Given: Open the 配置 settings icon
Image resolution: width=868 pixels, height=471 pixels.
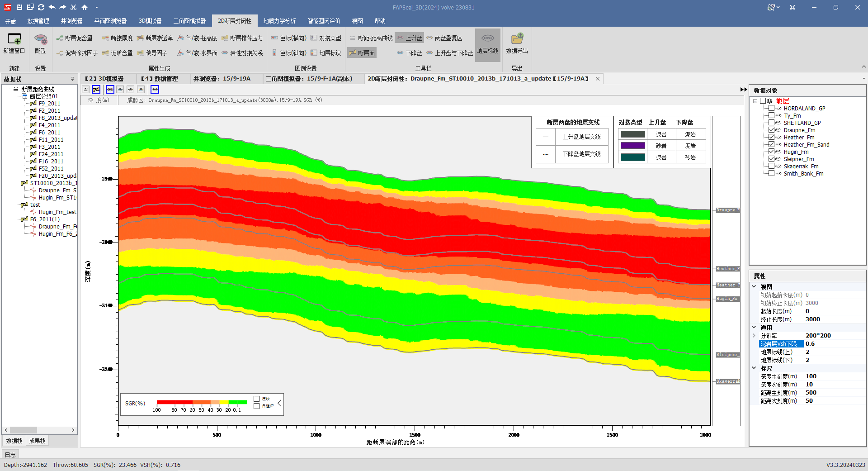Looking at the screenshot, I should (40, 40).
